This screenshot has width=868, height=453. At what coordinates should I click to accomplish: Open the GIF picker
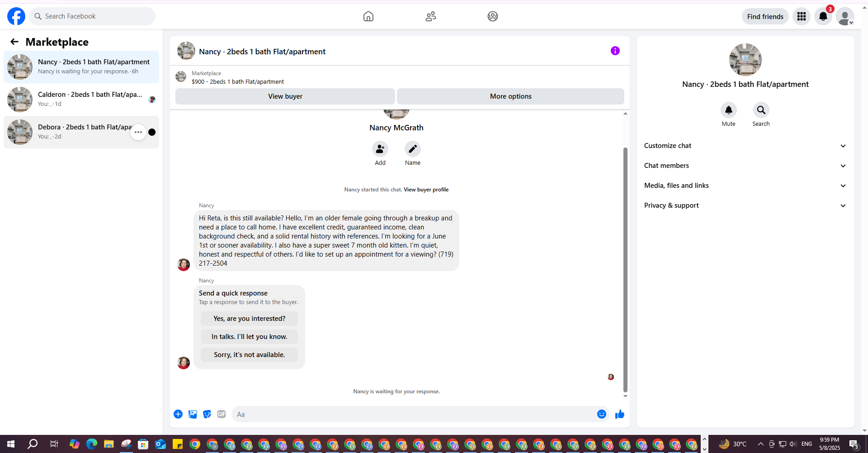coord(222,414)
